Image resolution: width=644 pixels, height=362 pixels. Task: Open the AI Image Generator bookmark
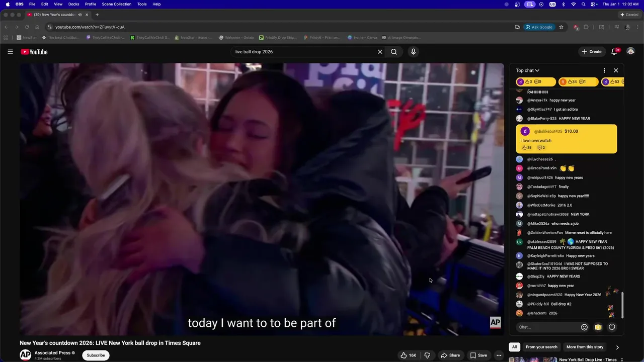401,38
